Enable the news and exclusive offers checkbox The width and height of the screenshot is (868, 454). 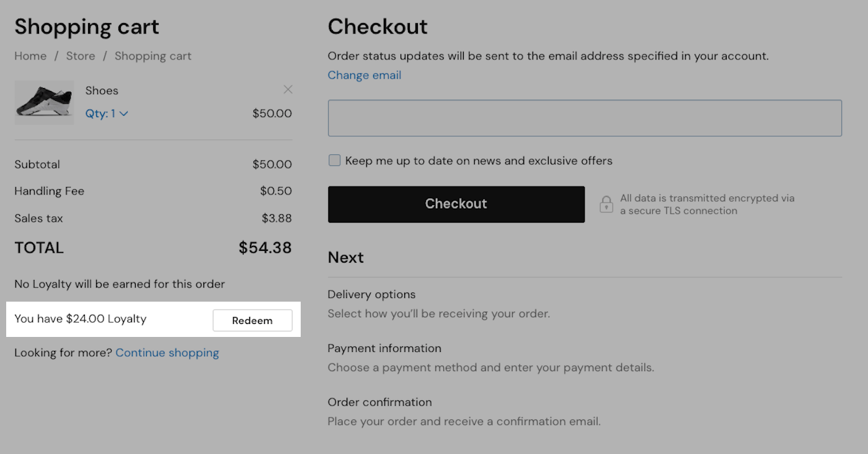tap(334, 160)
